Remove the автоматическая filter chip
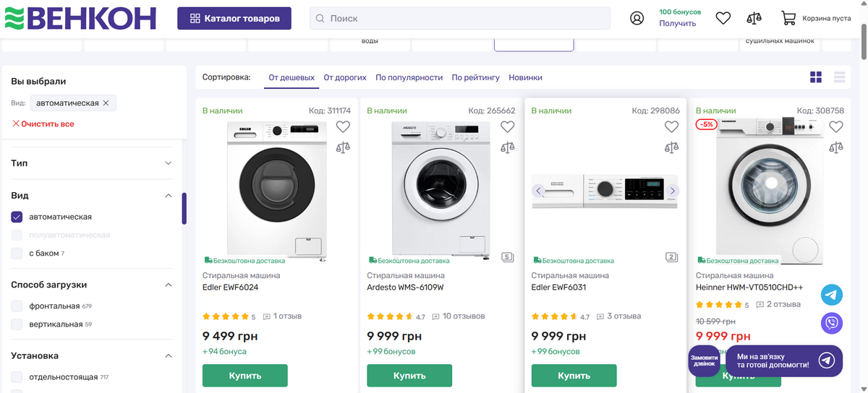 click(x=106, y=103)
